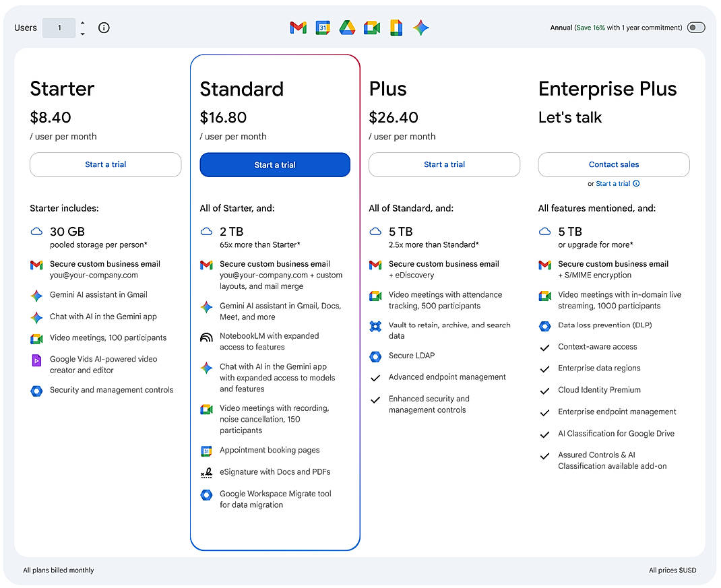Click Gmail icon in Starter feature list
This screenshot has height=588, width=721.
coord(36,265)
